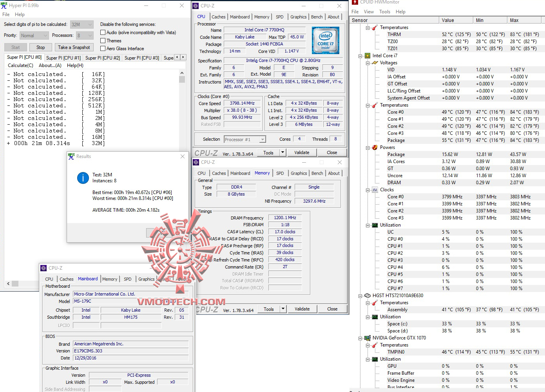Screen dimensions: 545x392
Task: Collapse the Powers node in HWMonitor
Action: [x=368, y=147]
